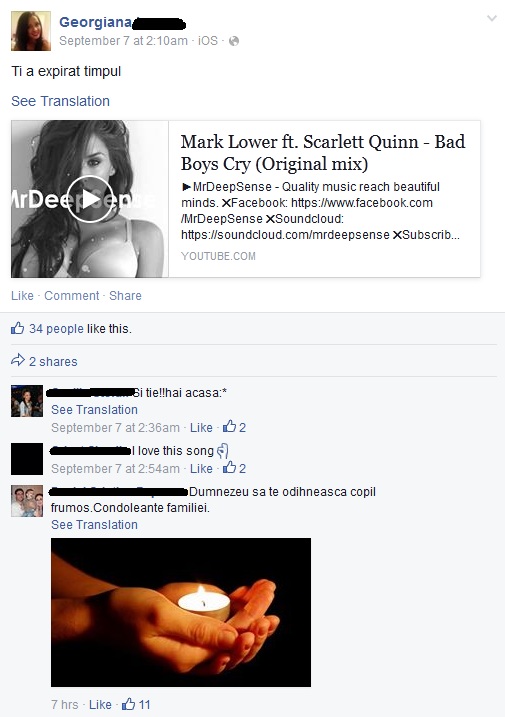Like the 2:36am comment

pos(201,428)
